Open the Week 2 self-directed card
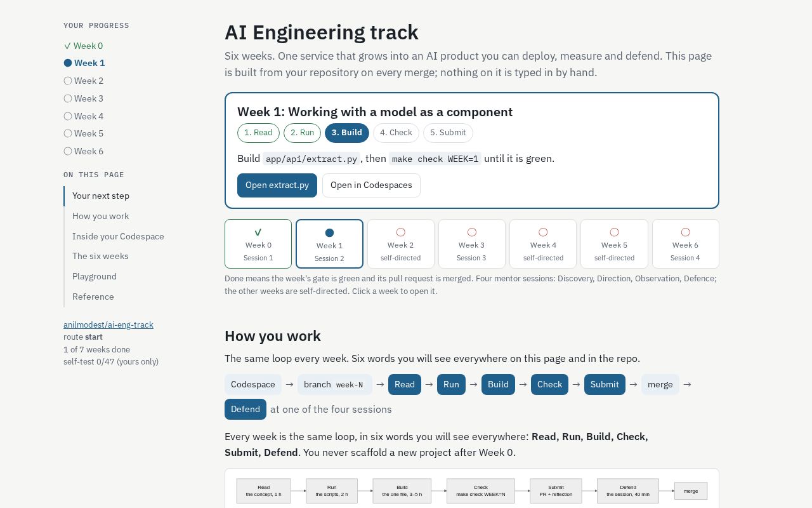812x508 pixels. click(x=401, y=244)
